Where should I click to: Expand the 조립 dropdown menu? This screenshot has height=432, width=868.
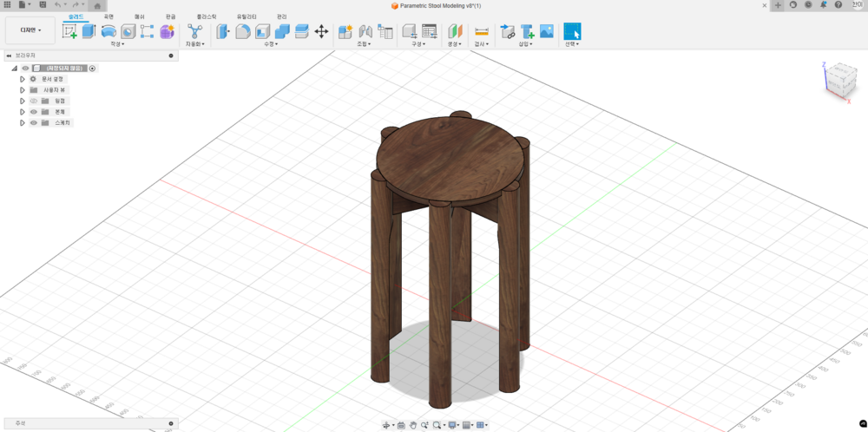click(364, 43)
